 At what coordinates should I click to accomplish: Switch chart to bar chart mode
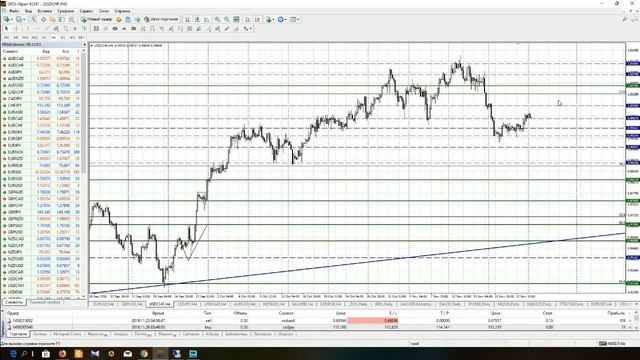tap(187, 19)
